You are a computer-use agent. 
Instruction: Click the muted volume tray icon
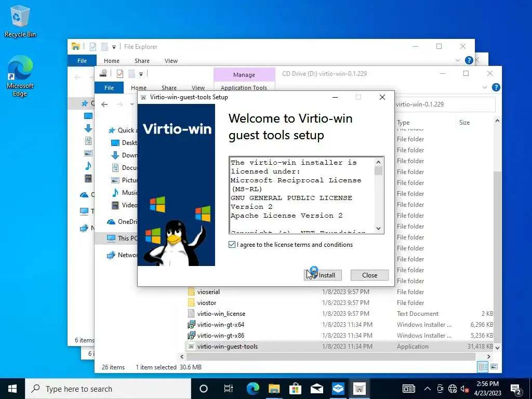[464, 389]
